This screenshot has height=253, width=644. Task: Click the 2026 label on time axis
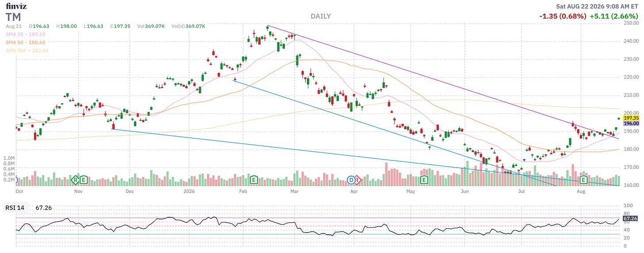click(189, 192)
